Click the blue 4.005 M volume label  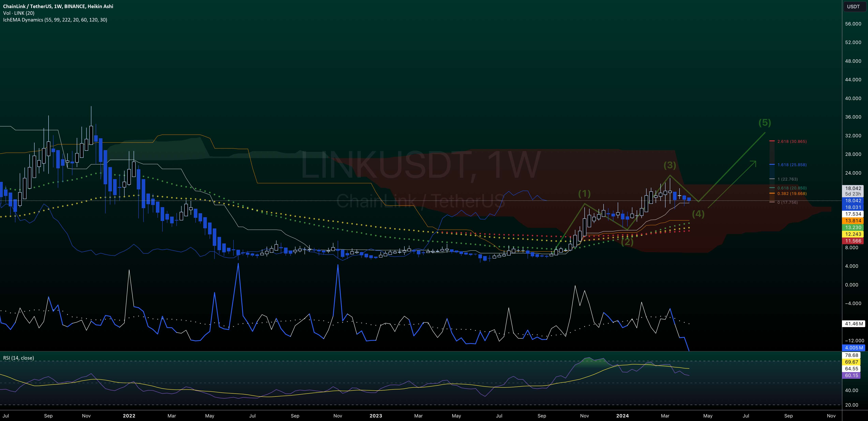(x=853, y=348)
